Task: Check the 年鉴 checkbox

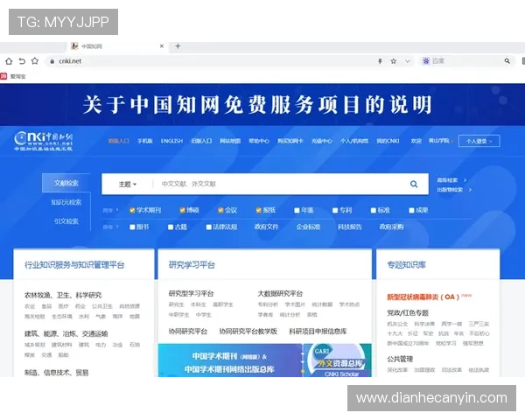Action: [x=297, y=210]
